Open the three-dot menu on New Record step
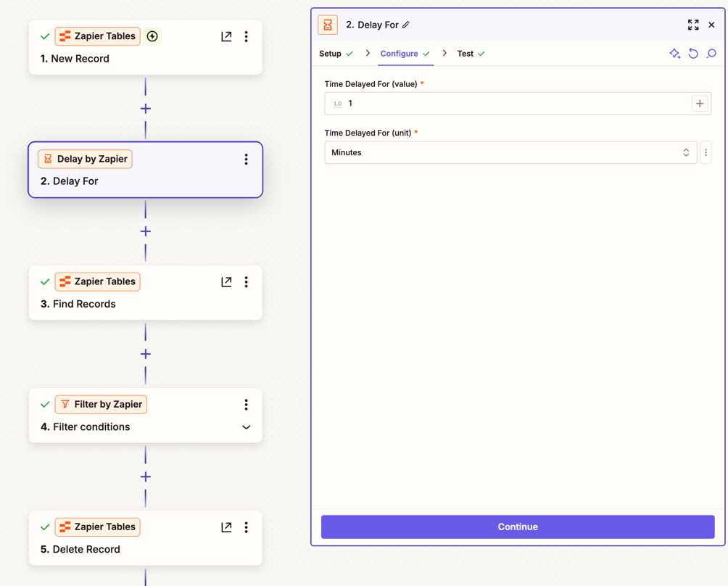This screenshot has height=586, width=728. tap(246, 36)
